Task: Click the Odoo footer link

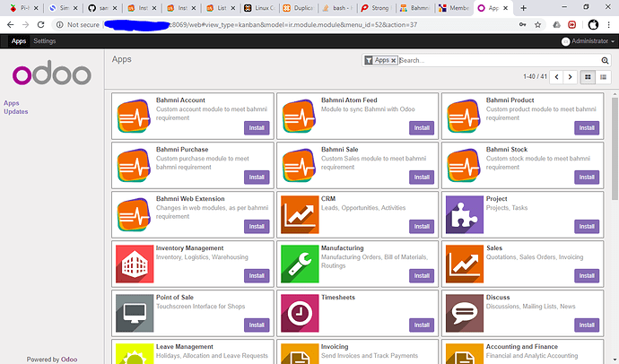Action: pos(69,360)
